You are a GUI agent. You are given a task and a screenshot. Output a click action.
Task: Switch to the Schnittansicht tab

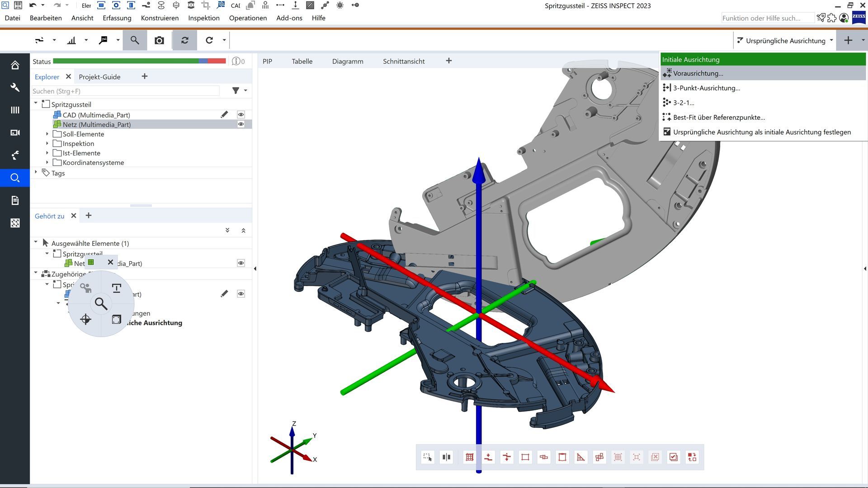403,61
